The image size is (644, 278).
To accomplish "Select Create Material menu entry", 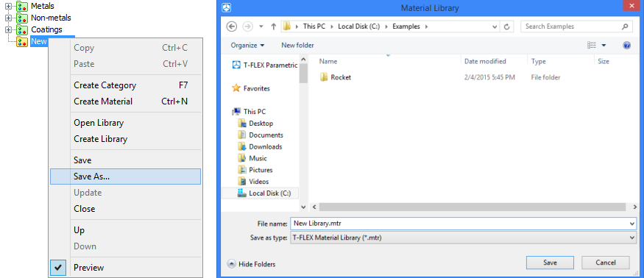I will pyautogui.click(x=125, y=101).
